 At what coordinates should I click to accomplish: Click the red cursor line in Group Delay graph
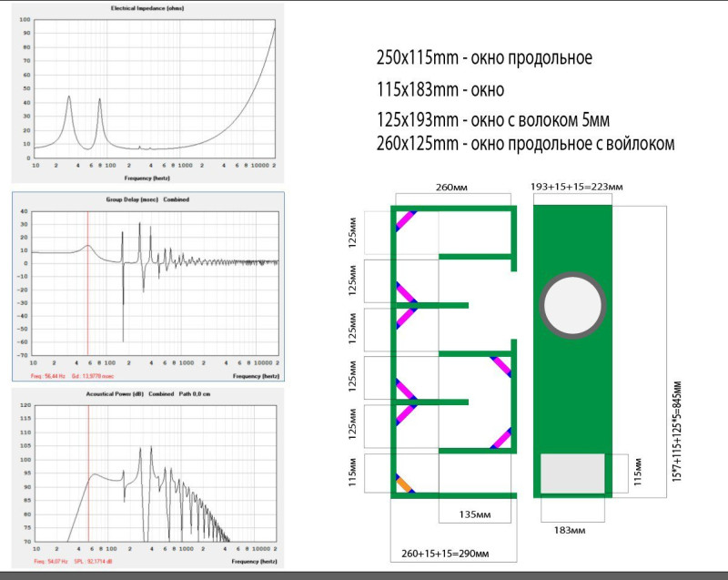[87, 283]
